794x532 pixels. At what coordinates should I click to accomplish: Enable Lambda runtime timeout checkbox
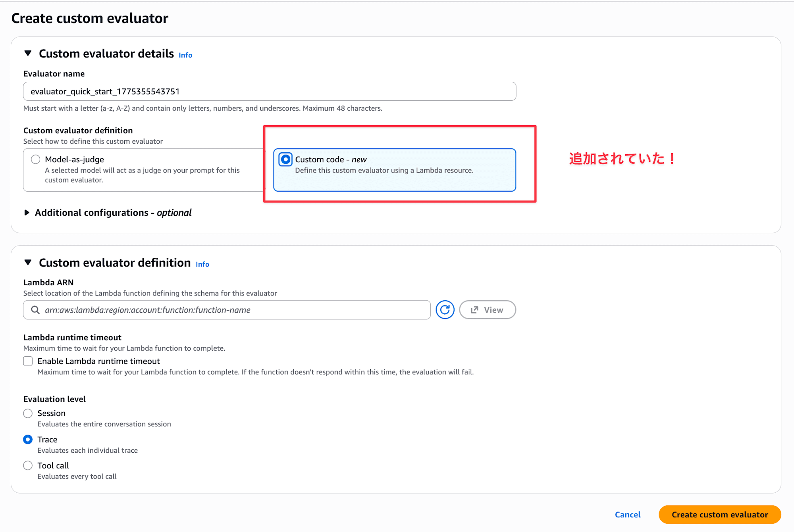28,361
